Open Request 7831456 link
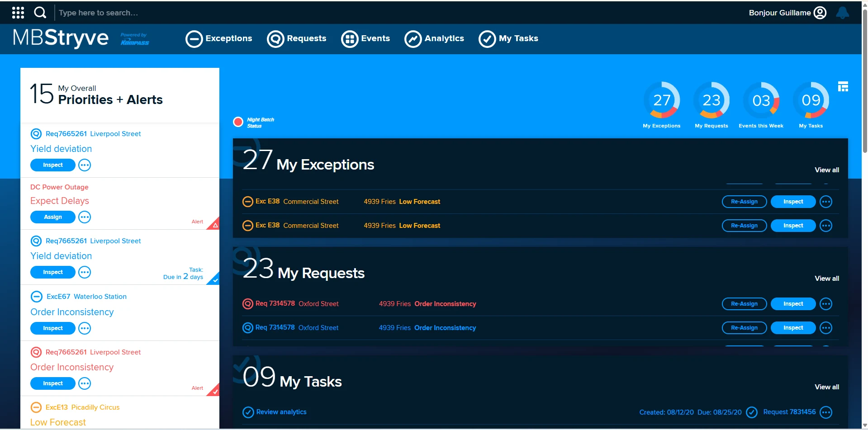Image resolution: width=868 pixels, height=430 pixels. [789, 412]
